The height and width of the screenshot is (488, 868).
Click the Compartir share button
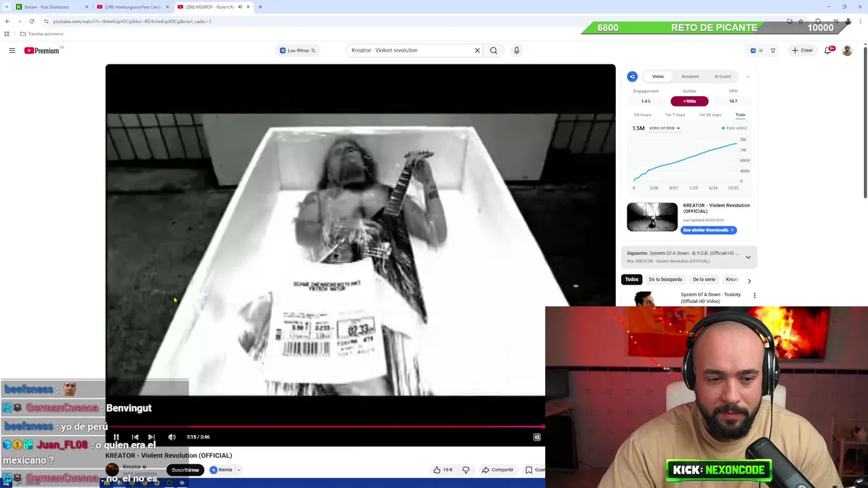497,470
